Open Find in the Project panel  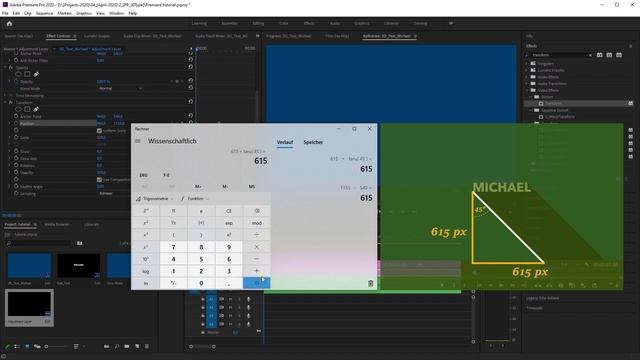117,347
